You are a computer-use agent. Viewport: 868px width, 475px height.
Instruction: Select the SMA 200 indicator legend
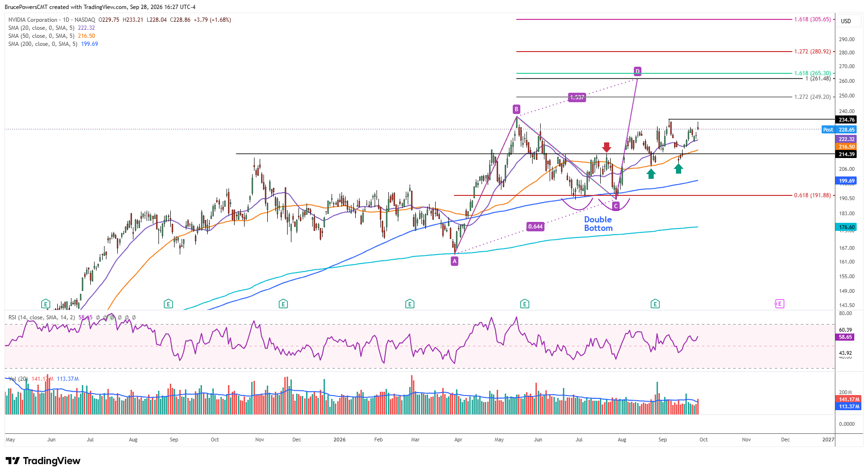point(53,44)
